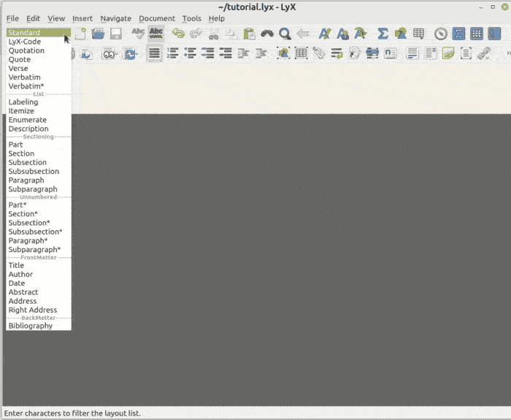
Task: Open the Insert menu
Action: [x=82, y=18]
